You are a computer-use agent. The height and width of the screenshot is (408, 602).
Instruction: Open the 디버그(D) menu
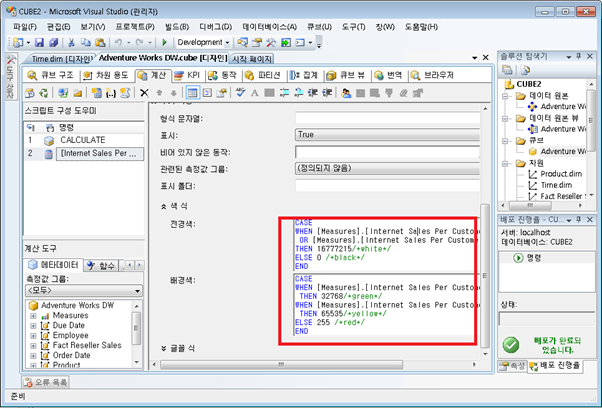click(x=216, y=27)
